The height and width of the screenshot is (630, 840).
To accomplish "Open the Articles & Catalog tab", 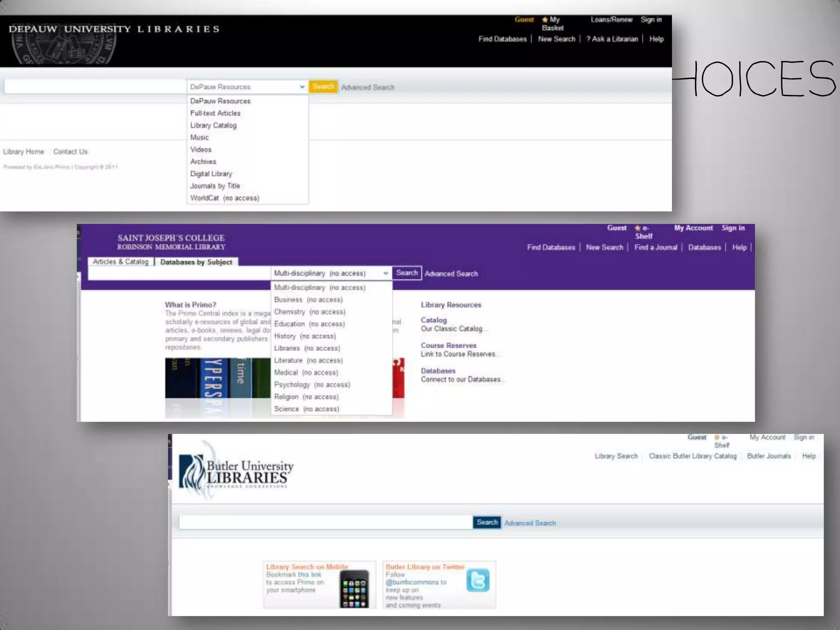I will (x=120, y=262).
